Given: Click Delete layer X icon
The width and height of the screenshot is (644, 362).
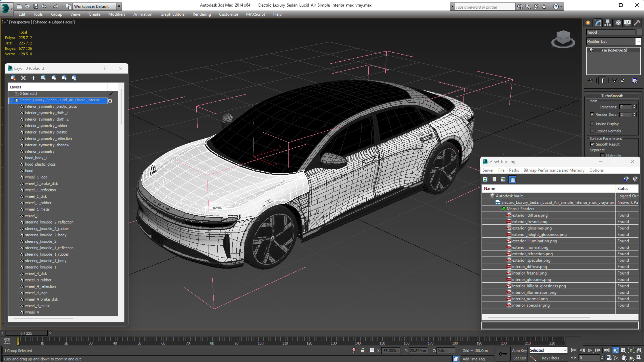Looking at the screenshot, I should tap(23, 78).
